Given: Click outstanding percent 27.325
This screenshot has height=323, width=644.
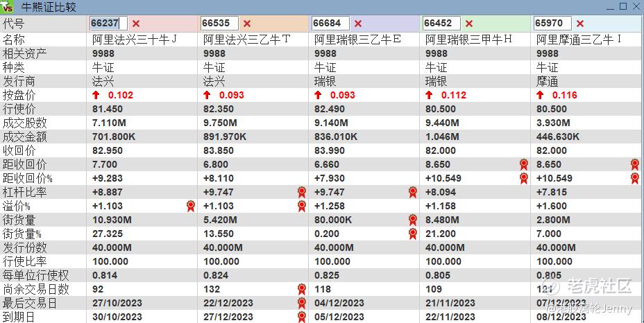Looking at the screenshot, I should (108, 234).
